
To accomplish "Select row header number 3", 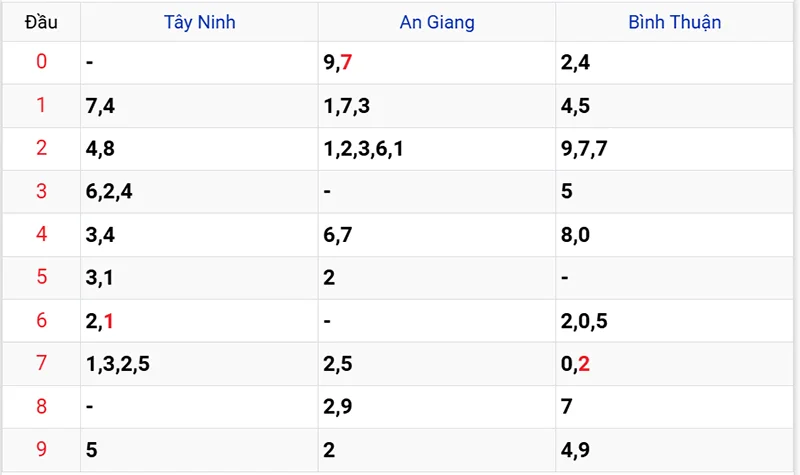I will (41, 191).
